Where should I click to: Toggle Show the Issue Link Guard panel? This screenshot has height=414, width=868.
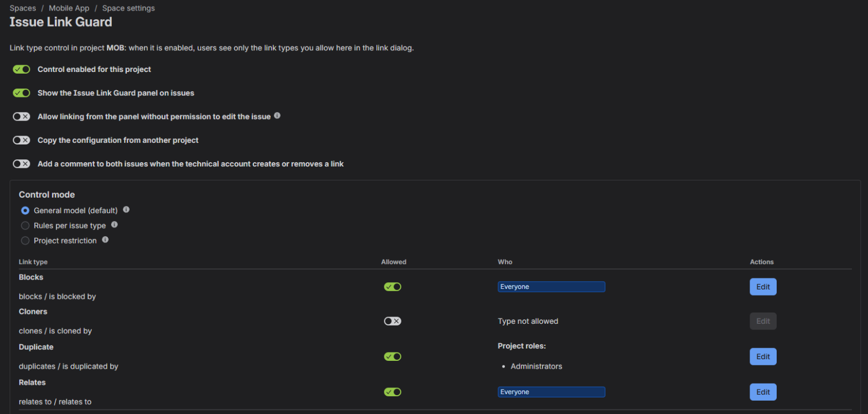pyautogui.click(x=22, y=93)
